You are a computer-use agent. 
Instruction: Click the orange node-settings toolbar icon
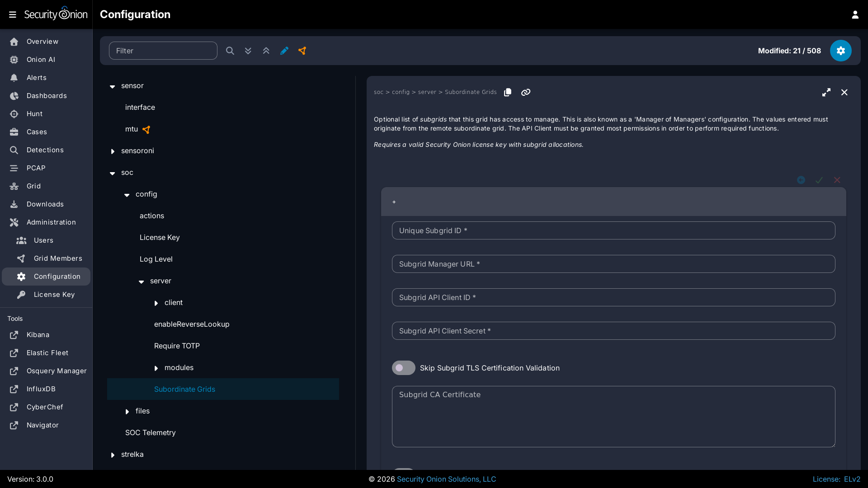coord(302,51)
